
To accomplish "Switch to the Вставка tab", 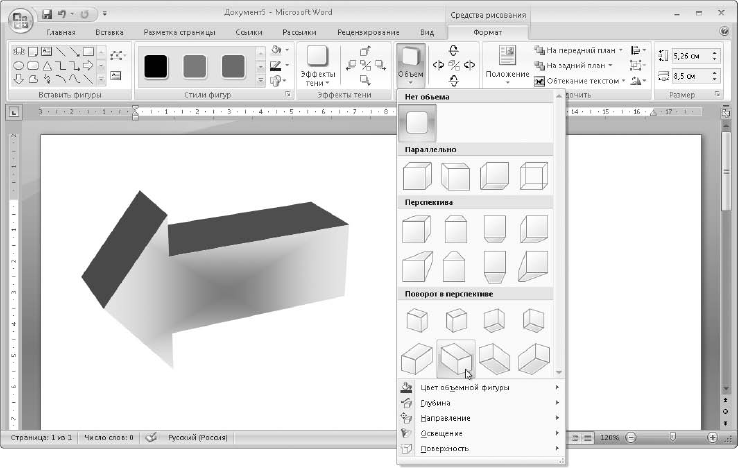I will tap(109, 32).
